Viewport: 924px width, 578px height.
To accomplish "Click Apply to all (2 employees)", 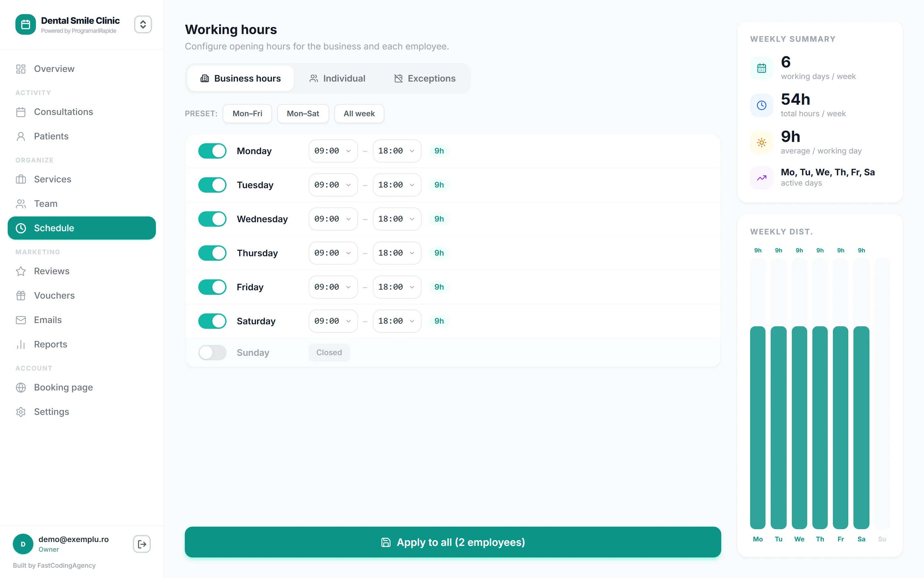I will click(453, 542).
